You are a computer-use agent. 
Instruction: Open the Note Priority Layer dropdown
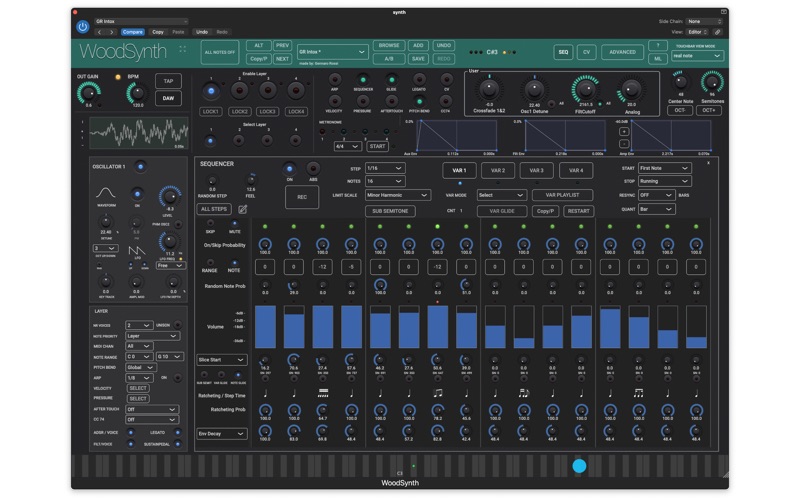[x=152, y=336]
